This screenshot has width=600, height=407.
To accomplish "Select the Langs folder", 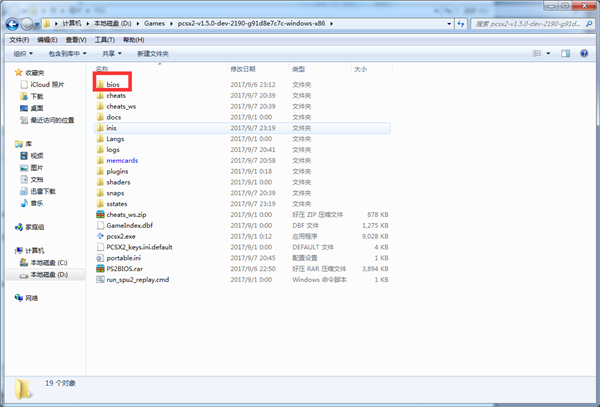I will click(x=110, y=139).
